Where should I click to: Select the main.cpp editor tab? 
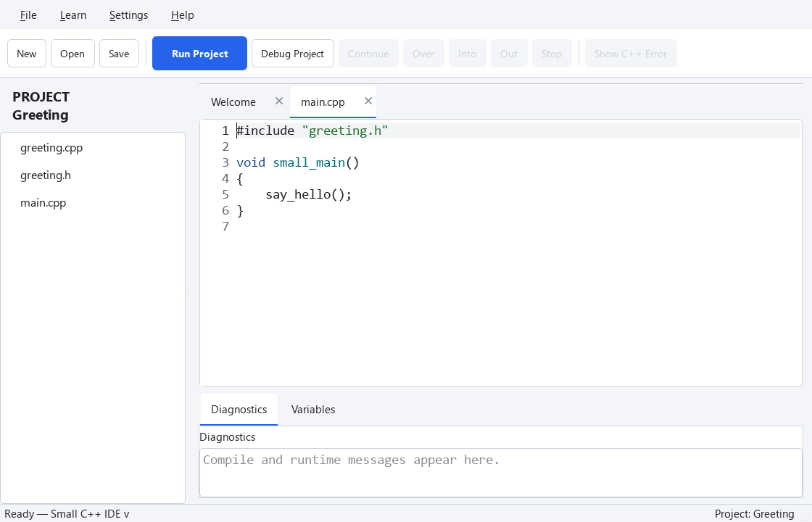coord(323,102)
